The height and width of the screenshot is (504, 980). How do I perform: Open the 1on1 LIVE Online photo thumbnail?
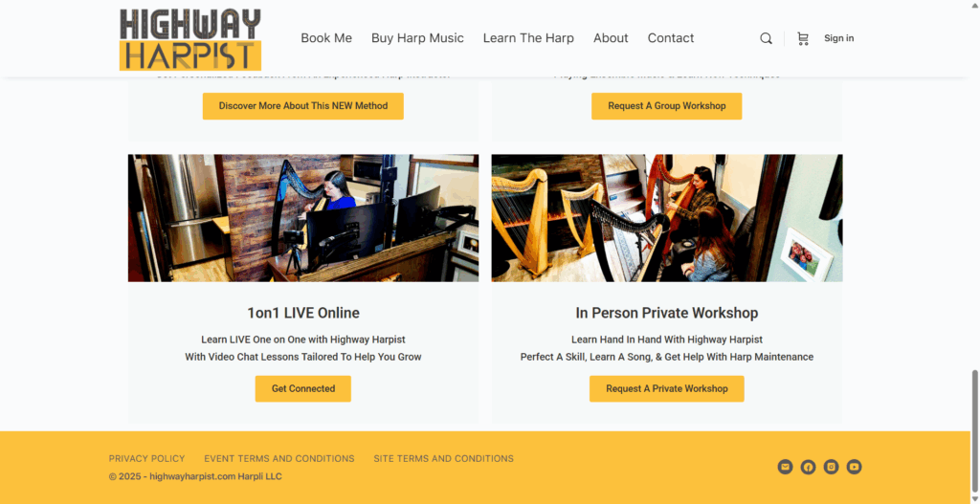(303, 218)
